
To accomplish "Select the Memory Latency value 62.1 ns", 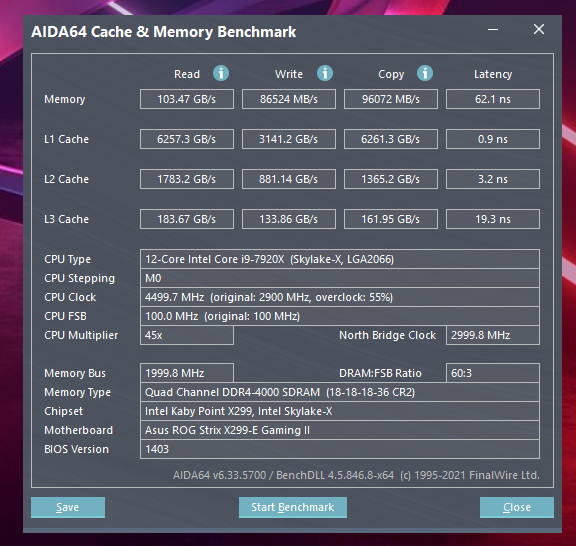I will tap(493, 99).
